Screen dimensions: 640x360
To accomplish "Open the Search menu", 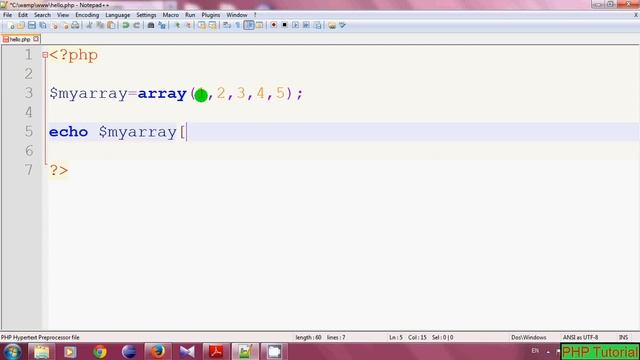I will pyautogui.click(x=42, y=15).
